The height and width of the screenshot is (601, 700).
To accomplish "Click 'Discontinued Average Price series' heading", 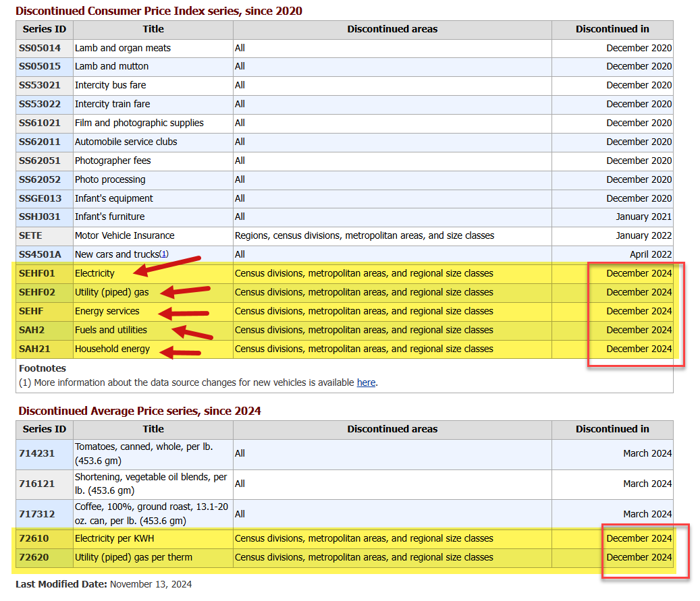I will point(140,411).
